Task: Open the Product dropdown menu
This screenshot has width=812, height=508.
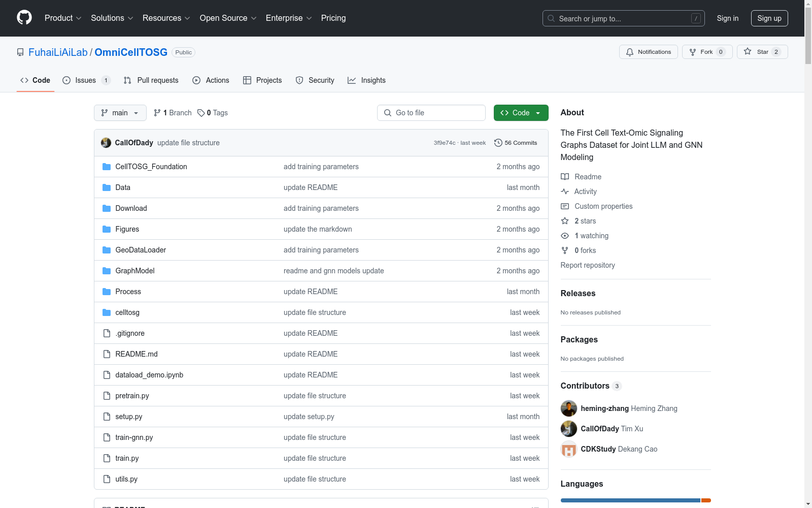Action: click(x=63, y=18)
